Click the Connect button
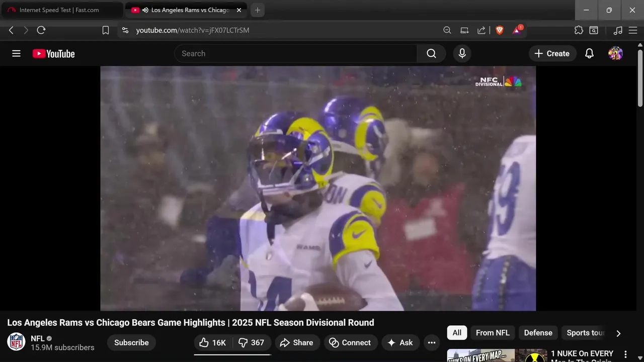Viewport: 644px width, 362px height. (350, 343)
